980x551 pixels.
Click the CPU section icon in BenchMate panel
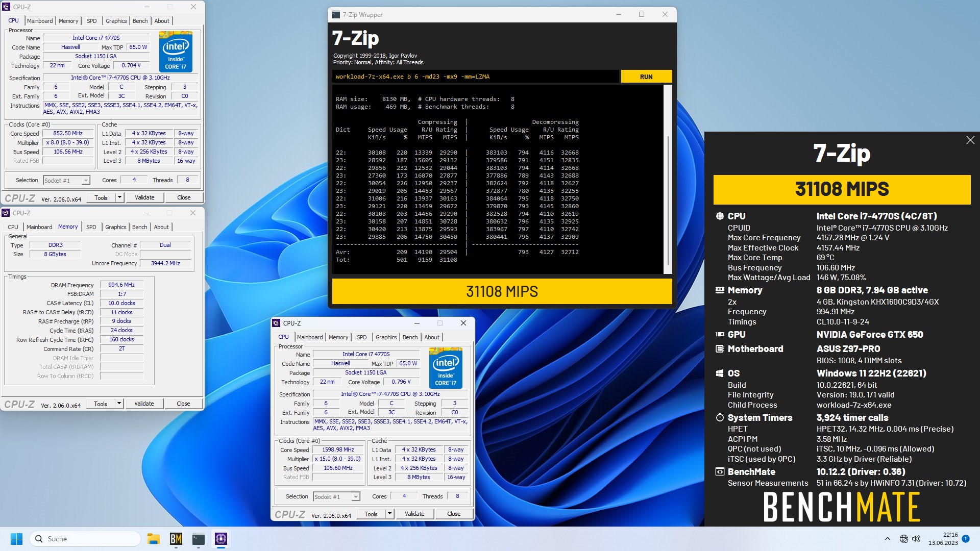pos(720,216)
